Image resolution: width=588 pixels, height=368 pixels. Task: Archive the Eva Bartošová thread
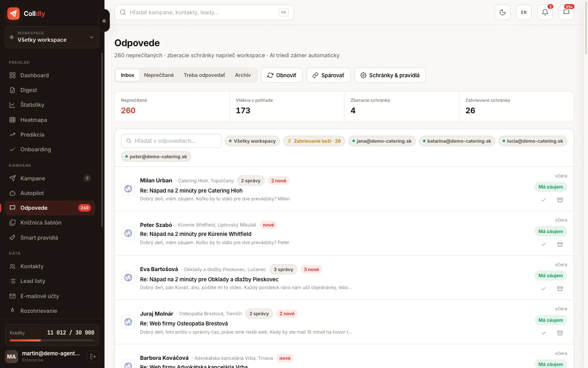tap(560, 289)
